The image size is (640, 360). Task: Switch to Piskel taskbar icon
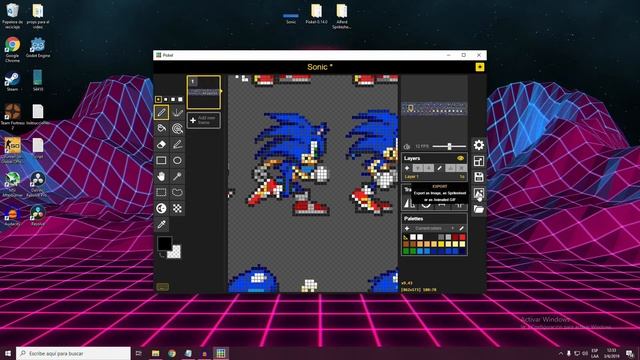221,353
